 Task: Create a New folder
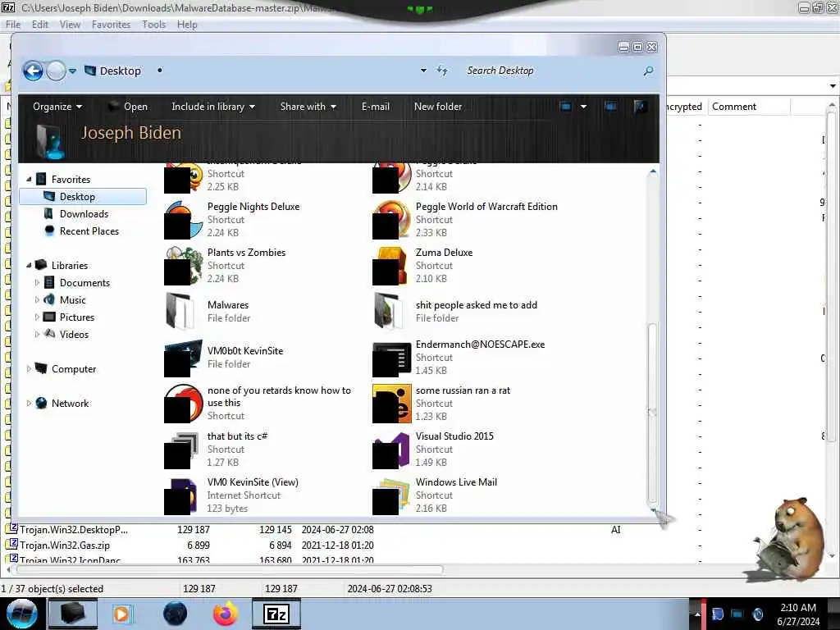click(x=438, y=107)
